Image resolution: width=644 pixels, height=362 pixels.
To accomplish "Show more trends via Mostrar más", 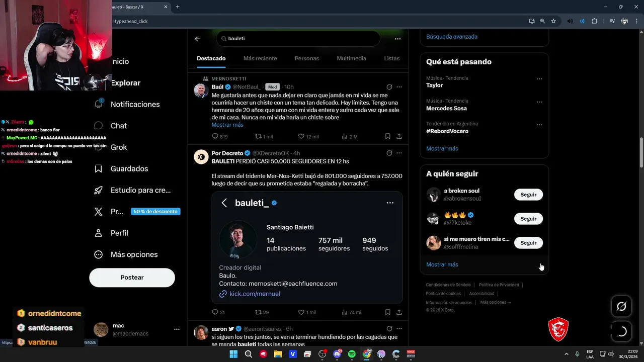I will pos(442,149).
